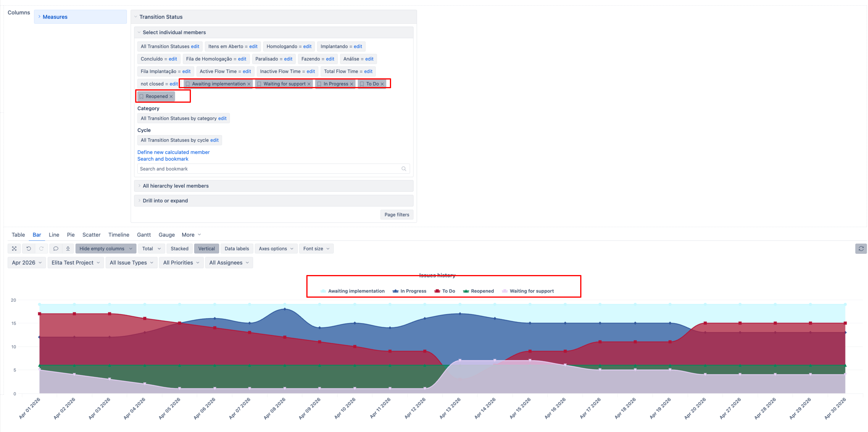Screen dimensions: 868x432
Task: Click the fullscreen expand chart icon
Action: (x=14, y=249)
